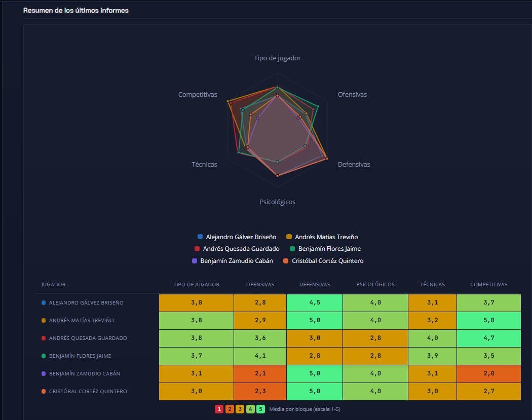Image resolution: width=532 pixels, height=420 pixels.
Task: Click the OFENSIVAS column header
Action: (x=260, y=284)
